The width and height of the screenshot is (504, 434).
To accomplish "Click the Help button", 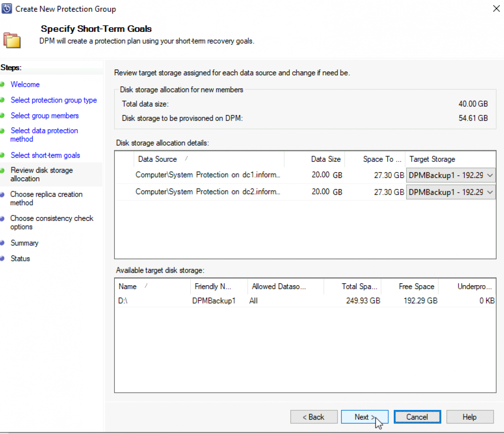I will click(470, 417).
